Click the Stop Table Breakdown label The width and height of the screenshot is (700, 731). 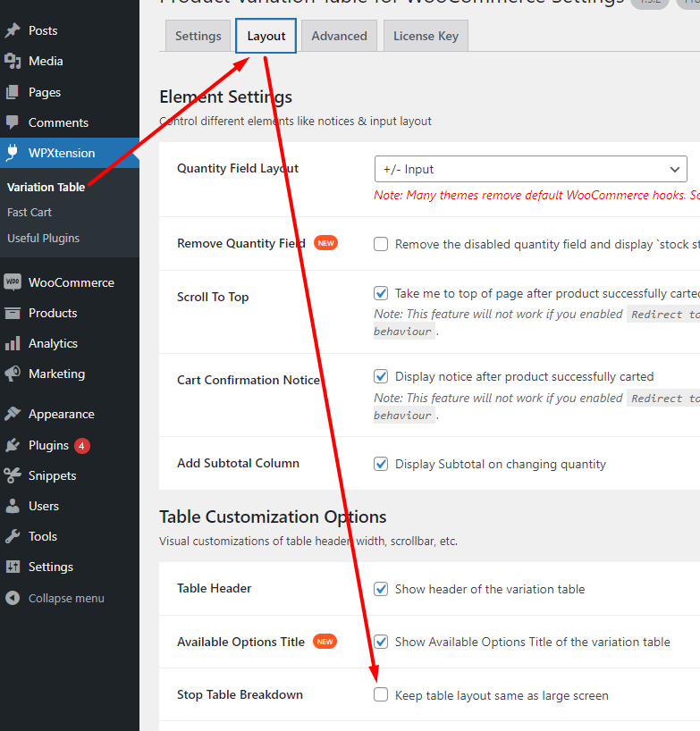click(240, 694)
